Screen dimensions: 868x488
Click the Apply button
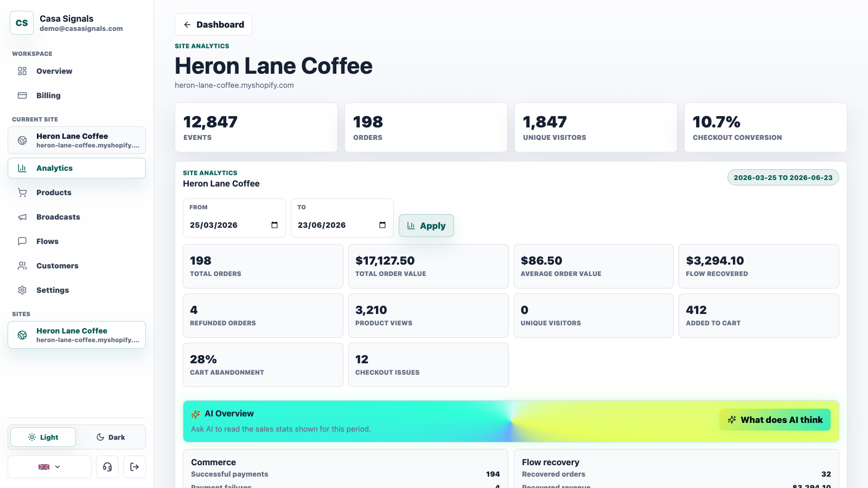[x=426, y=226]
